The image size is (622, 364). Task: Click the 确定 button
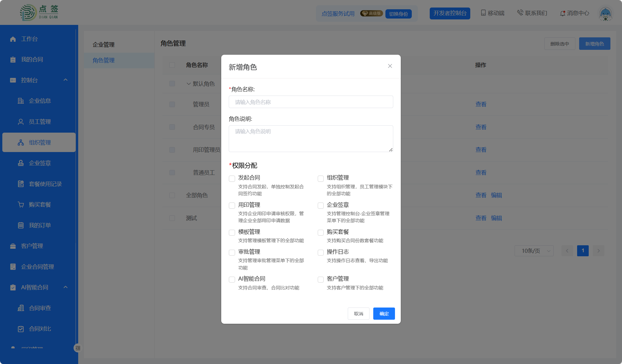384,314
